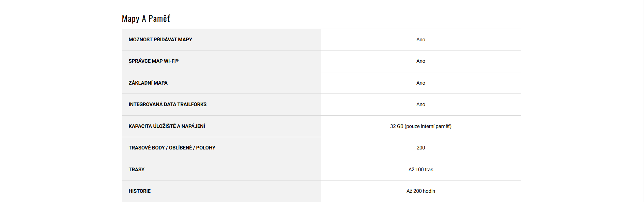The height and width of the screenshot is (202, 644).
Task: Click the "Až 200 hodin" history value
Action: click(420, 191)
